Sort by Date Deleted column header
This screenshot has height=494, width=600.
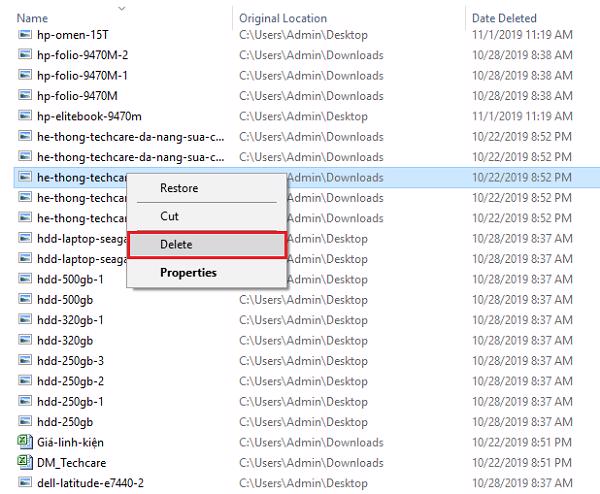[504, 18]
